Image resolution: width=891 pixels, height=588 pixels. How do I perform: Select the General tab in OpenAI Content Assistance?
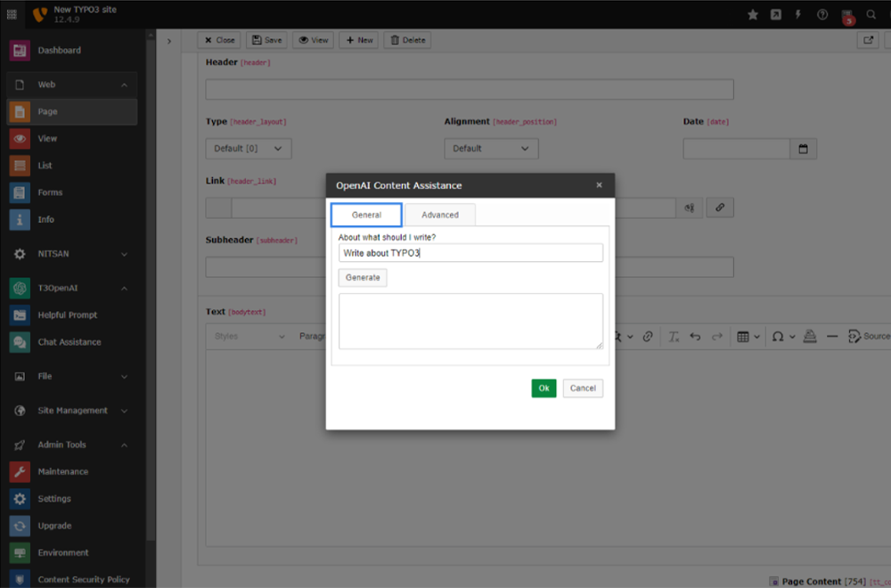[x=368, y=214]
